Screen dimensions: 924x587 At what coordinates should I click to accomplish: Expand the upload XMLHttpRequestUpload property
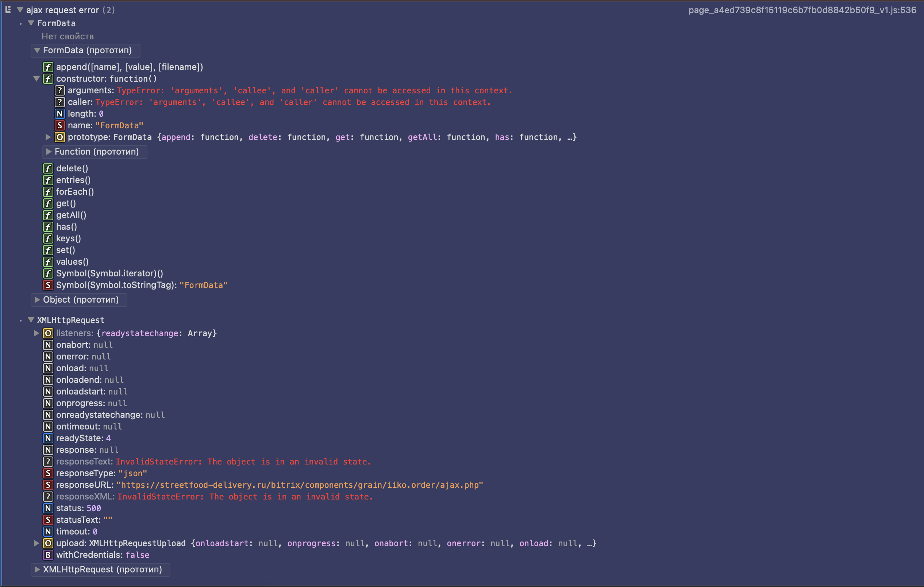[36, 543]
